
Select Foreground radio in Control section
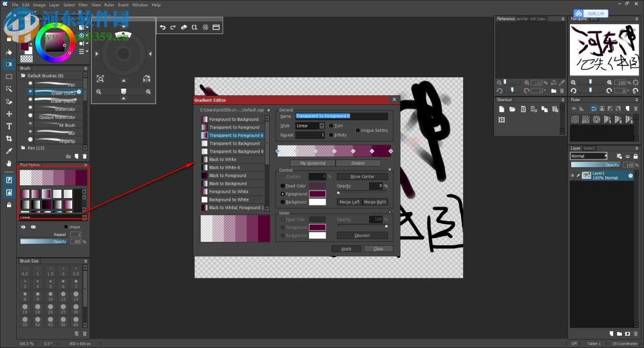pyautogui.click(x=283, y=194)
